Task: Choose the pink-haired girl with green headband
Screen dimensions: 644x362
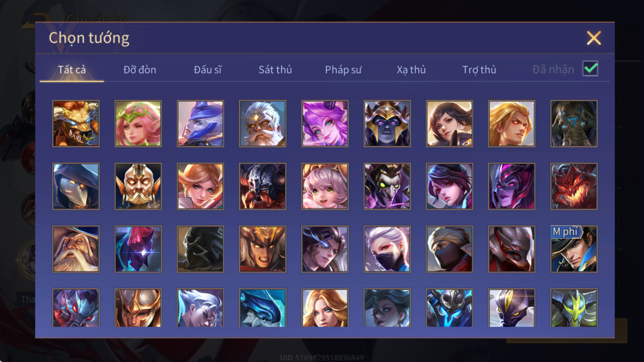Action: pos(138,123)
